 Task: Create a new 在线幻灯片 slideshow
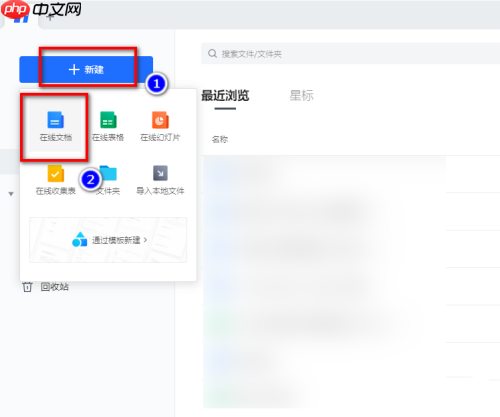pos(160,126)
